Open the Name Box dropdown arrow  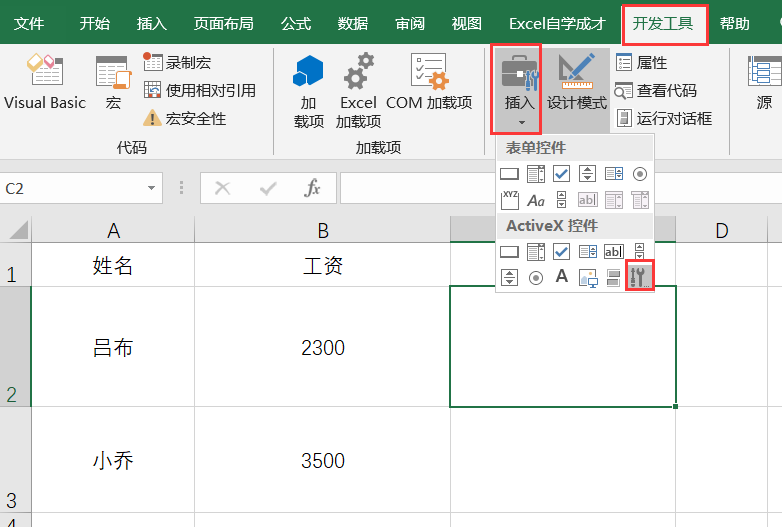click(151, 188)
